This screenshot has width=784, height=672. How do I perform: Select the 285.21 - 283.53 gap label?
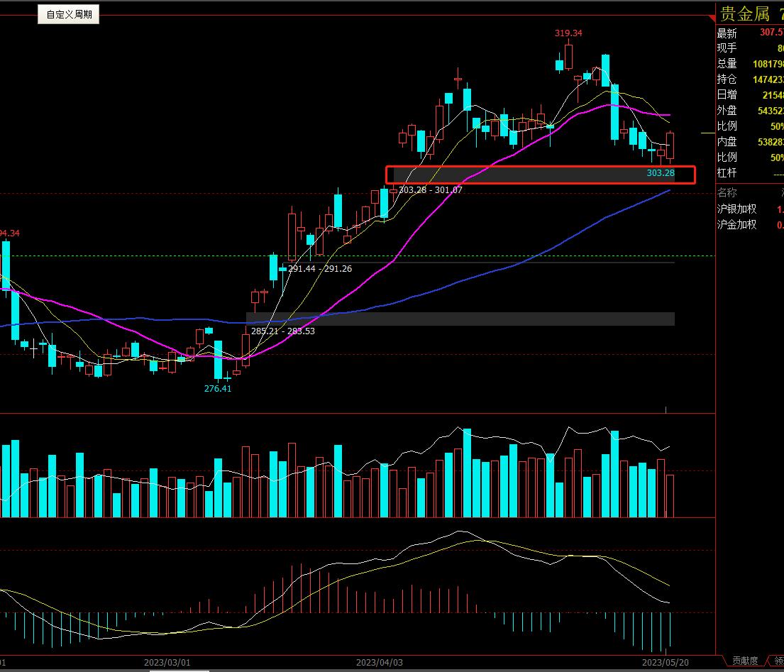[283, 331]
